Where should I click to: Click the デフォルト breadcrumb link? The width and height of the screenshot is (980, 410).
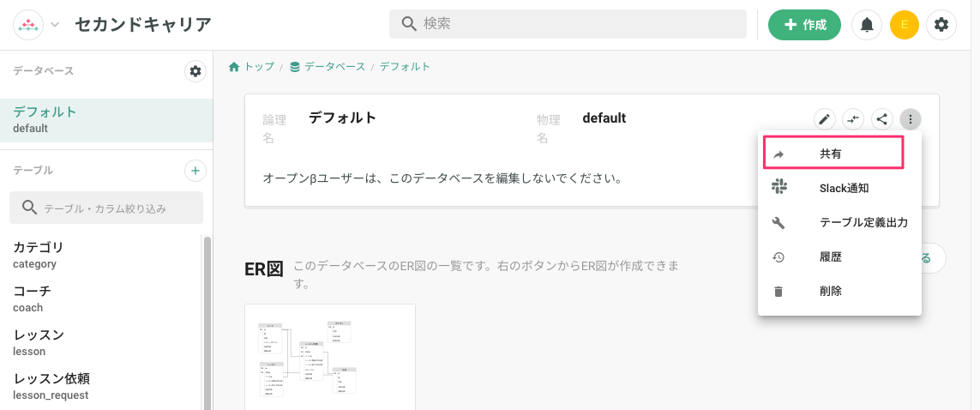[405, 66]
